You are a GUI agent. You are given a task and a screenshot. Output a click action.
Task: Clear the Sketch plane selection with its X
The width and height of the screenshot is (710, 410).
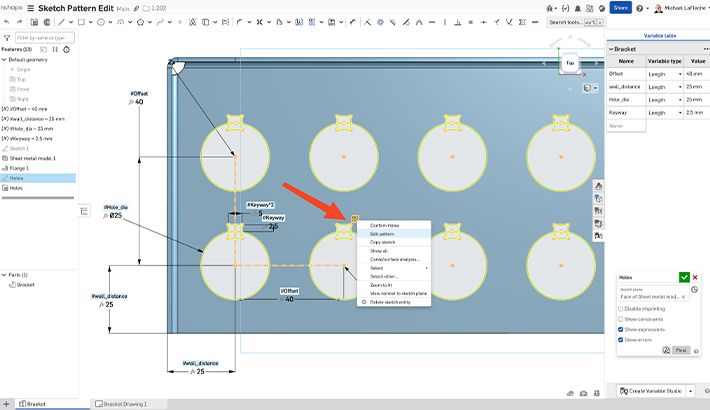(683, 297)
